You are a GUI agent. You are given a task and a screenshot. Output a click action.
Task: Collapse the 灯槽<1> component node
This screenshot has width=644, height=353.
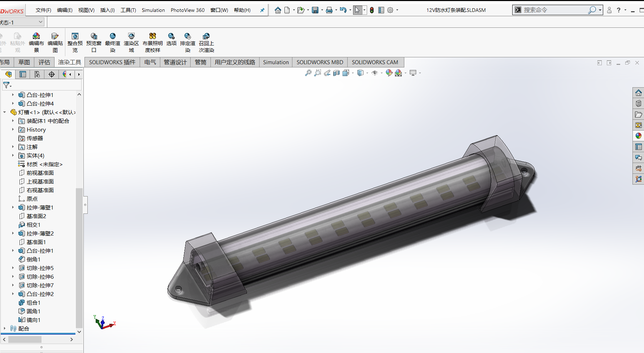point(5,112)
